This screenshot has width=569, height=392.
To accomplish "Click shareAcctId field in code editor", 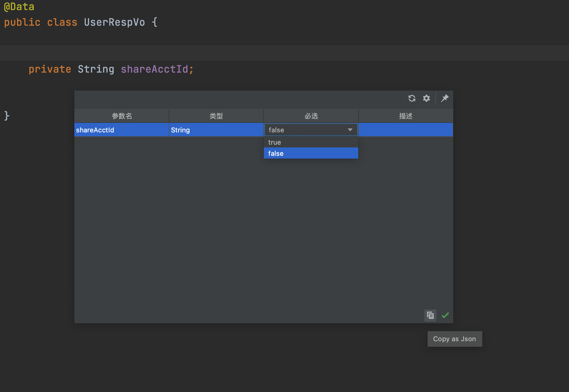I will 155,69.
